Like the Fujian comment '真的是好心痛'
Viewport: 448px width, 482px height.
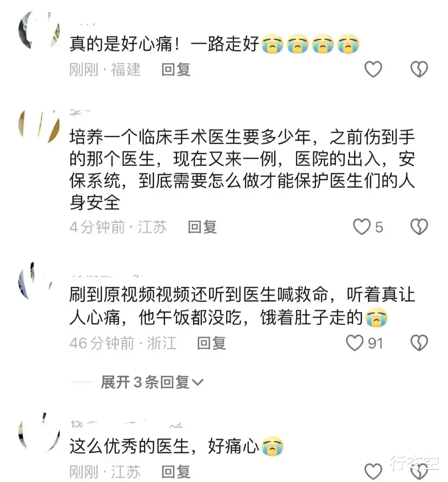(373, 69)
